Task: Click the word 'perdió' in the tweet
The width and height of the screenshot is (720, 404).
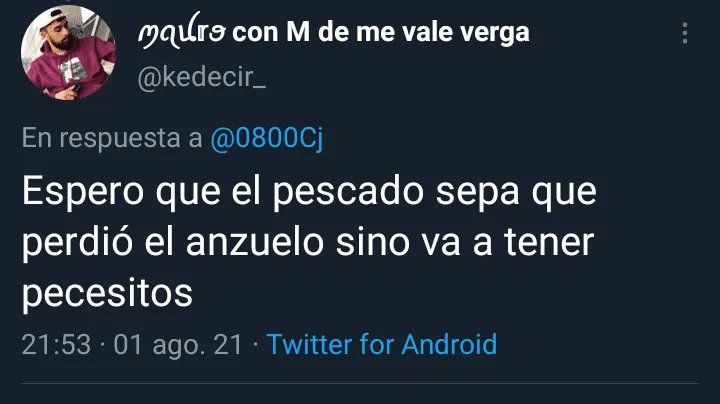Action: click(77, 242)
